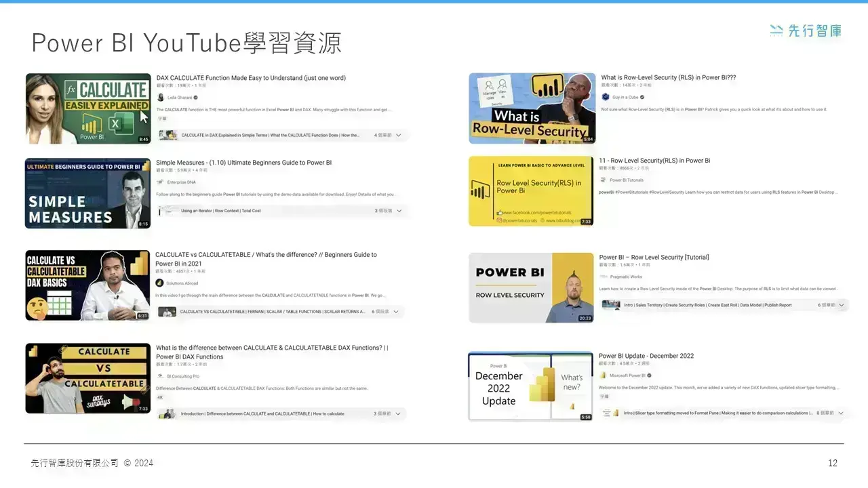This screenshot has height=488, width=868.
Task: Click footer text 先行智庫股份有限公司 © 2024
Action: pos(92,463)
